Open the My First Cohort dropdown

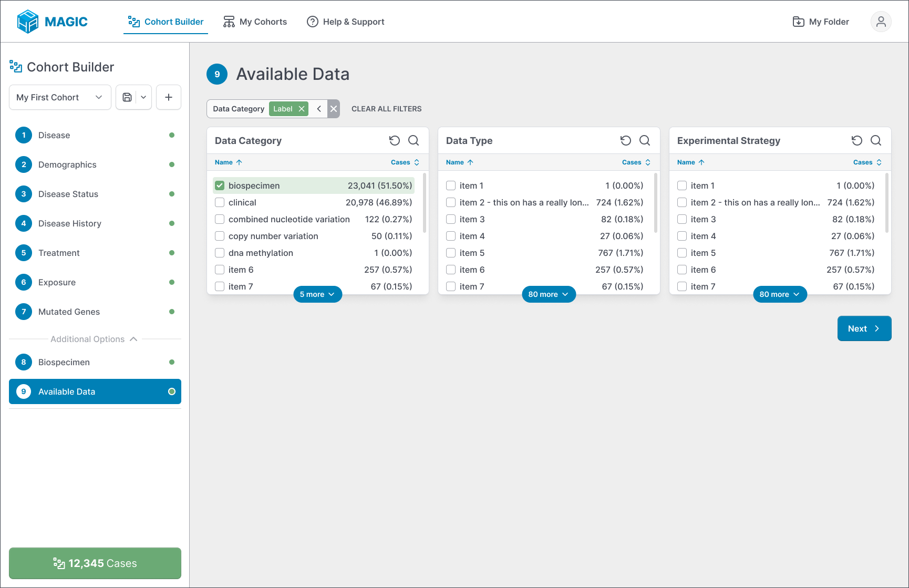tap(60, 97)
